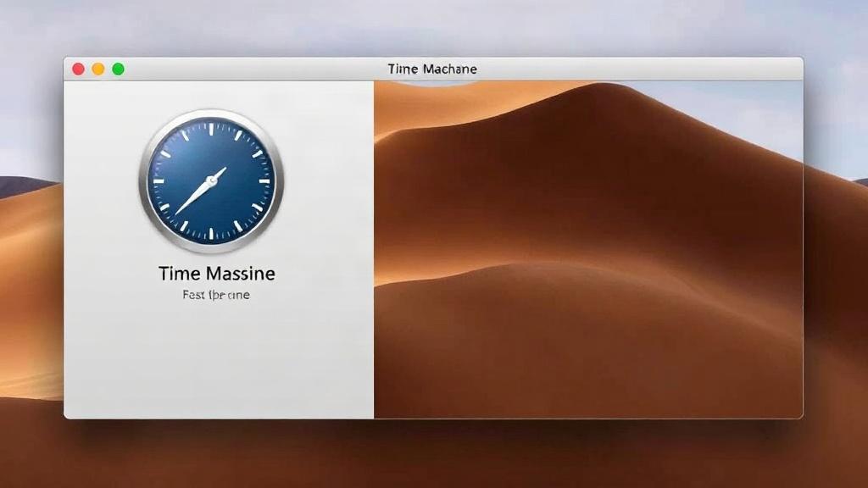Maximize the window with the green button

coord(118,69)
